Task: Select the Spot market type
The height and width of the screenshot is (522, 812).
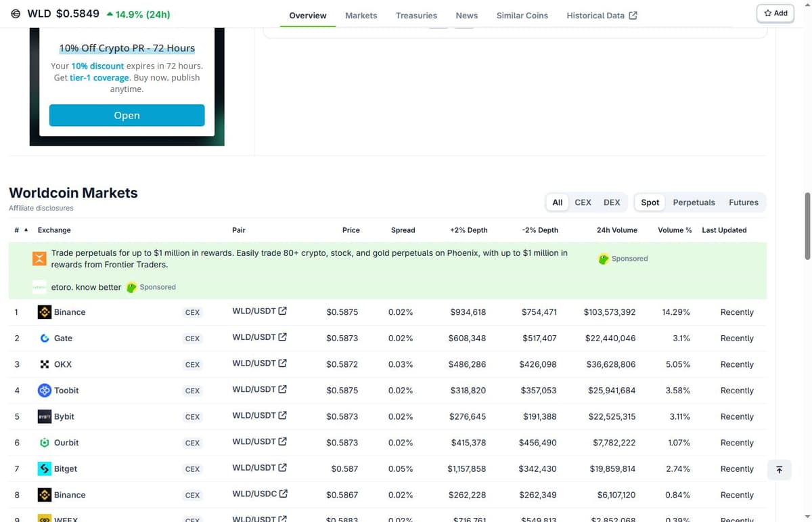Action: (x=650, y=202)
